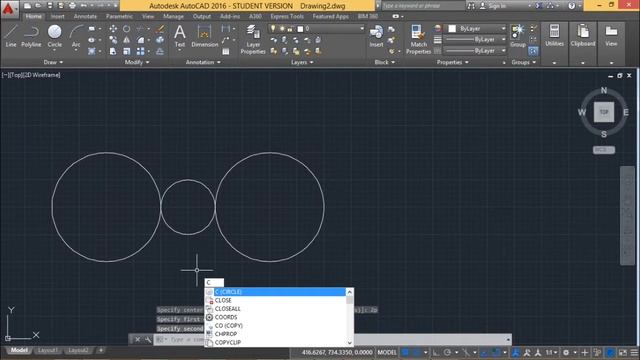The height and width of the screenshot is (360, 640).
Task: Toggle ortho mode in status bar
Action: (436, 352)
